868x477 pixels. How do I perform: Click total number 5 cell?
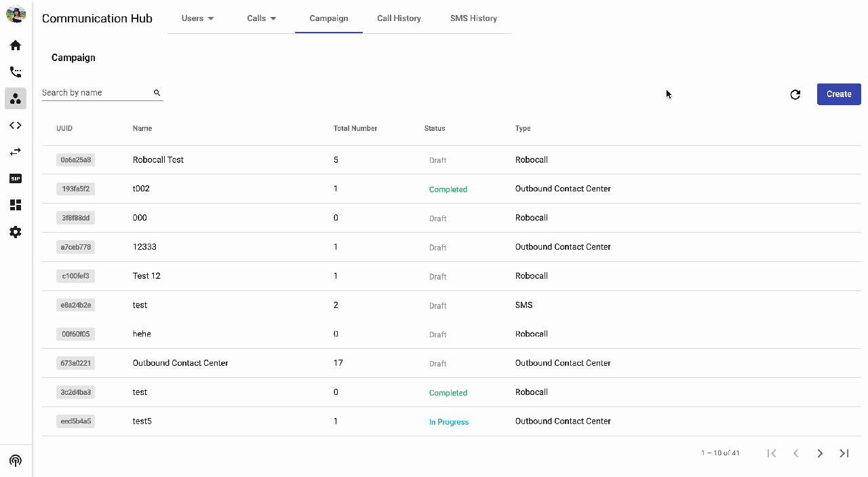coord(336,160)
